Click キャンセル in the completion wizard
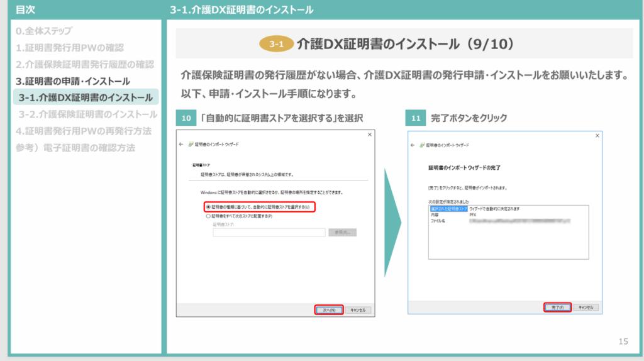The width and height of the screenshot is (644, 361). 586,307
